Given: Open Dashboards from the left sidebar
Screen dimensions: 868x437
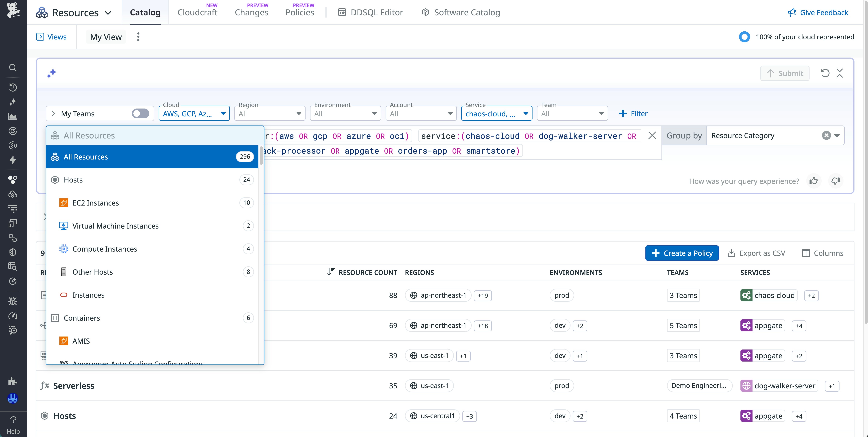Looking at the screenshot, I should point(13,116).
